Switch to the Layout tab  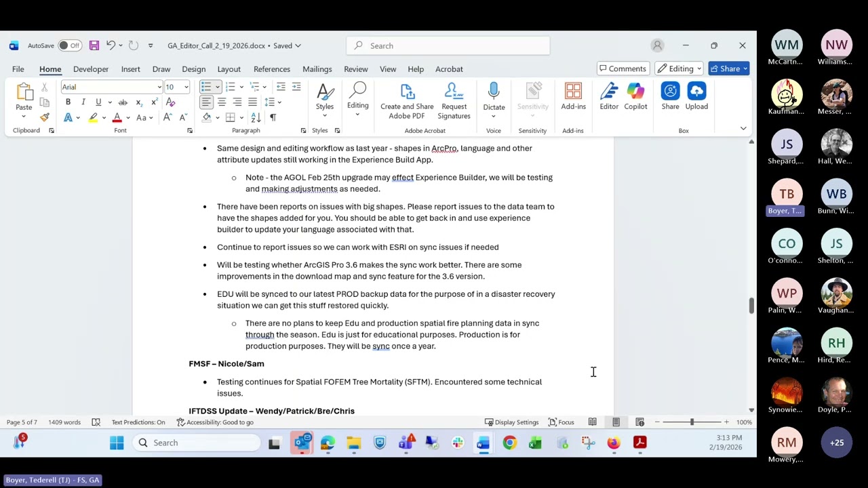click(x=229, y=68)
